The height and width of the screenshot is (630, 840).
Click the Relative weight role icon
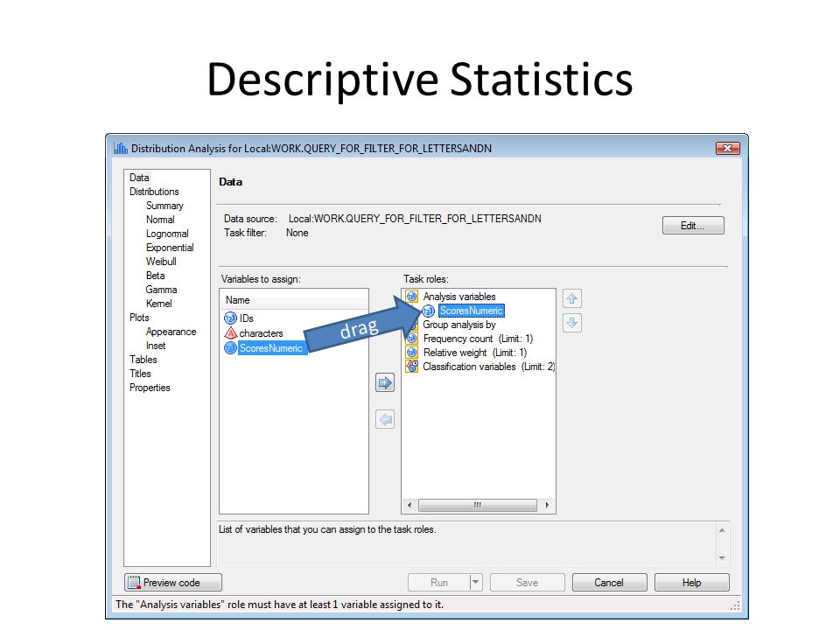tap(411, 353)
